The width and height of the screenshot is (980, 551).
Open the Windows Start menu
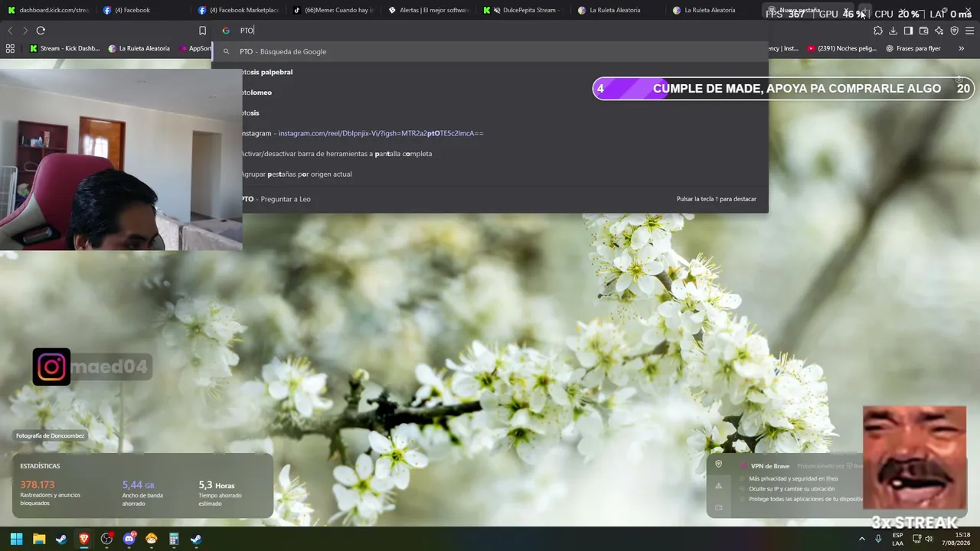[x=16, y=539]
